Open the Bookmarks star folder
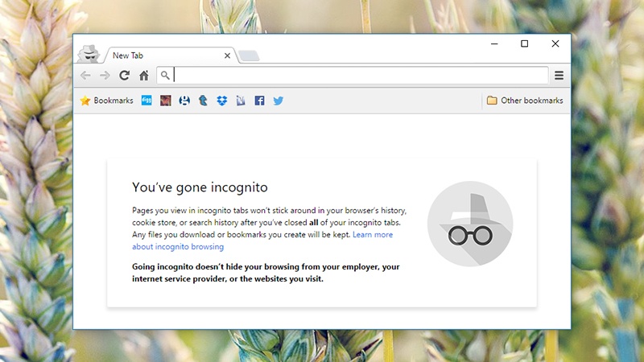This screenshot has width=644, height=362. 105,101
